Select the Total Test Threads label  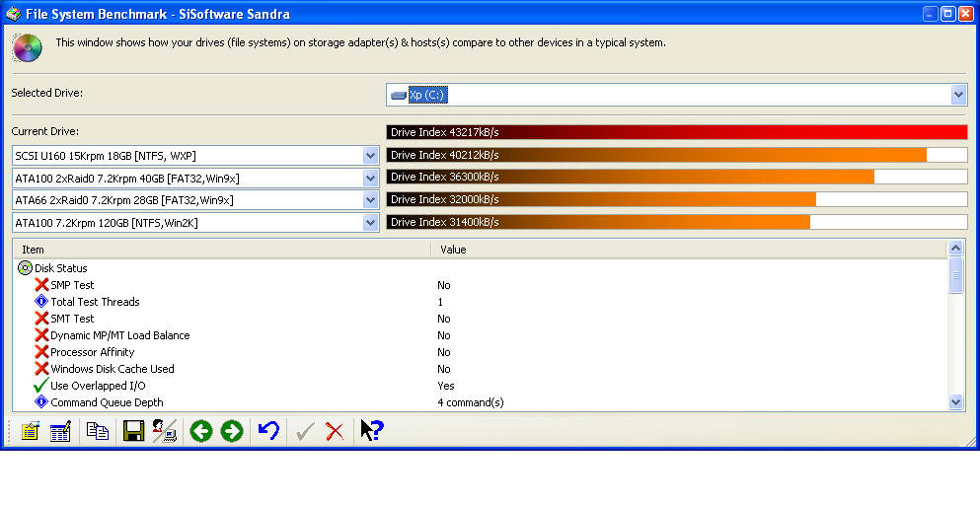tap(95, 302)
